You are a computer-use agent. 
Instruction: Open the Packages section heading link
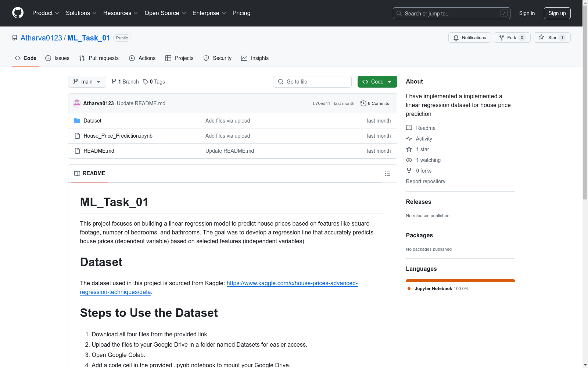(x=419, y=235)
